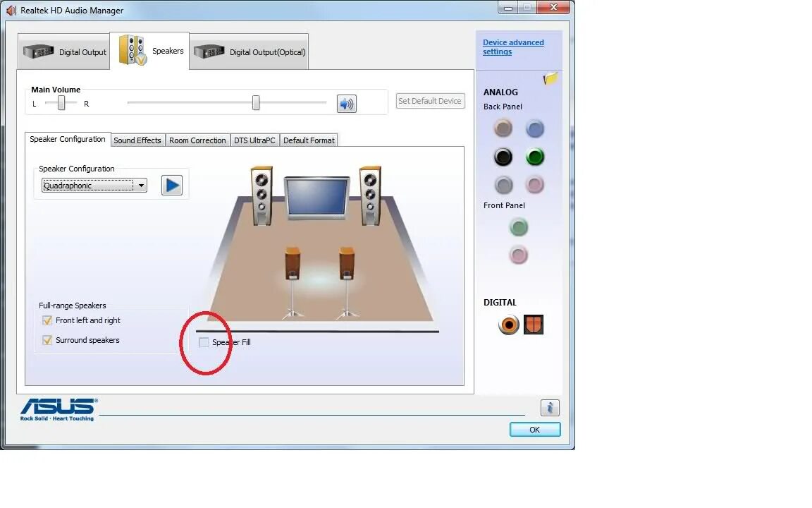The height and width of the screenshot is (508, 812).
Task: Toggle Front left and right checkbox
Action: click(47, 320)
